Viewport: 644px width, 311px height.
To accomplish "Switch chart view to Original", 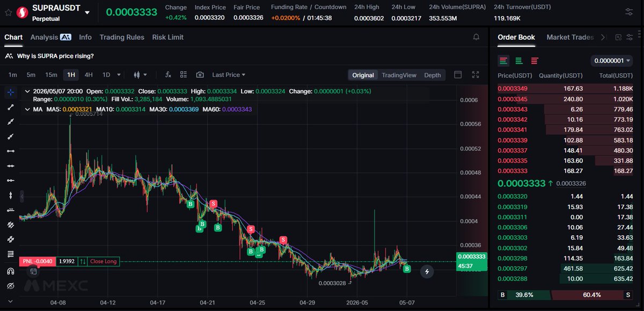I will click(363, 75).
